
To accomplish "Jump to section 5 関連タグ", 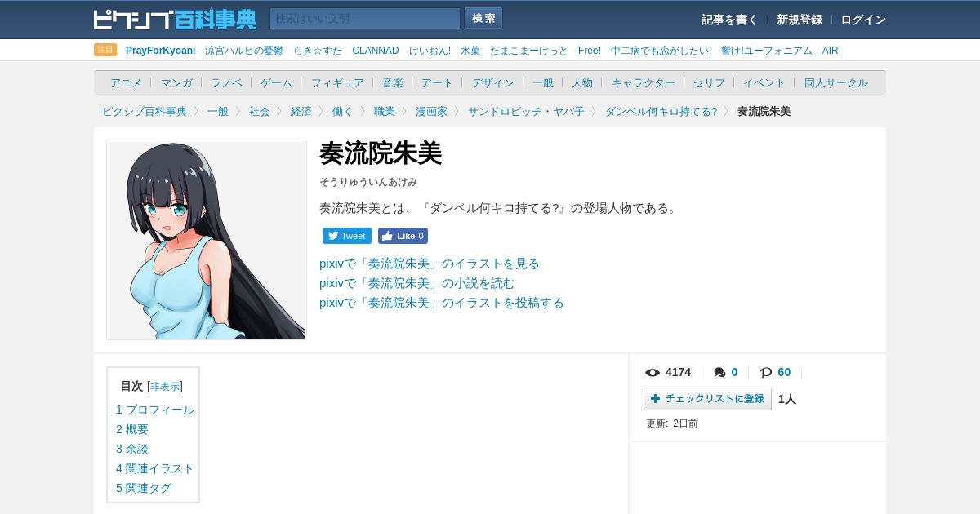I will coord(144,488).
